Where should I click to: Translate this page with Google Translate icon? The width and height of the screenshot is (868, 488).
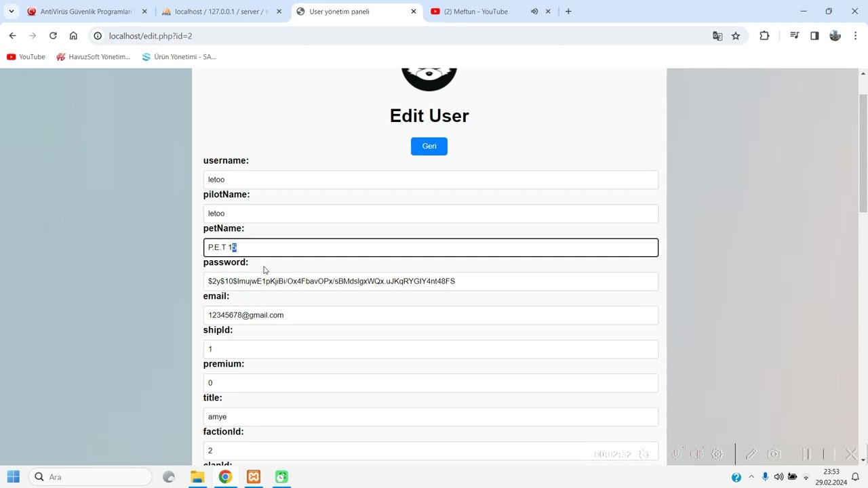coord(717,36)
